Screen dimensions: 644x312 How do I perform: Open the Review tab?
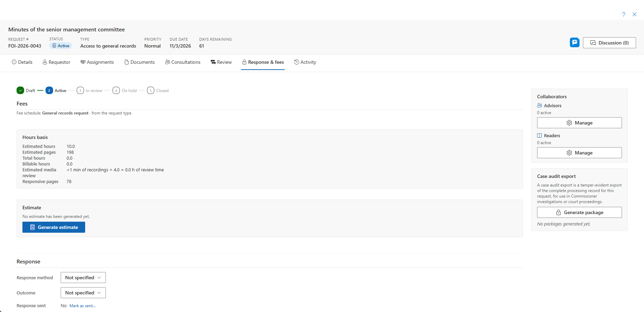click(x=221, y=62)
